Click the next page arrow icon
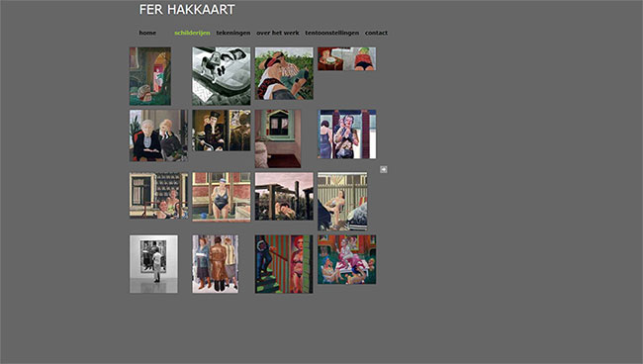The image size is (643, 364). (x=384, y=169)
